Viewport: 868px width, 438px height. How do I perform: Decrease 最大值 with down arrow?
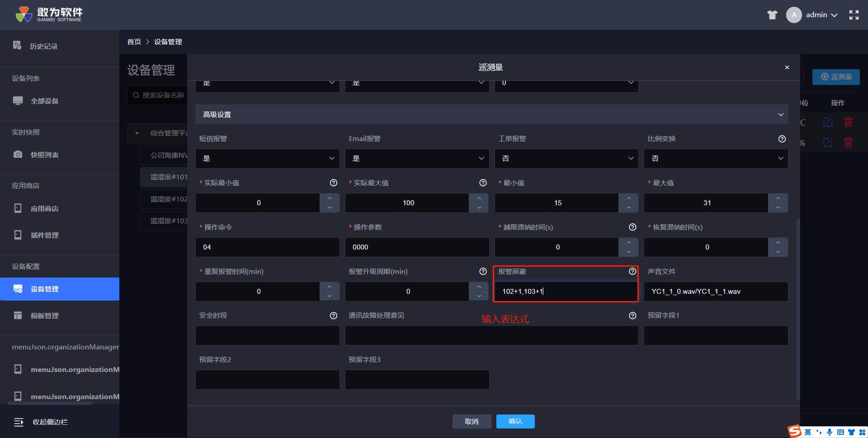click(x=778, y=208)
